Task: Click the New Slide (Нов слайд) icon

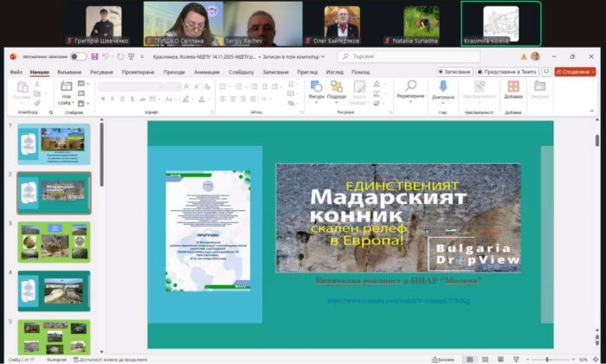Action: tap(67, 86)
